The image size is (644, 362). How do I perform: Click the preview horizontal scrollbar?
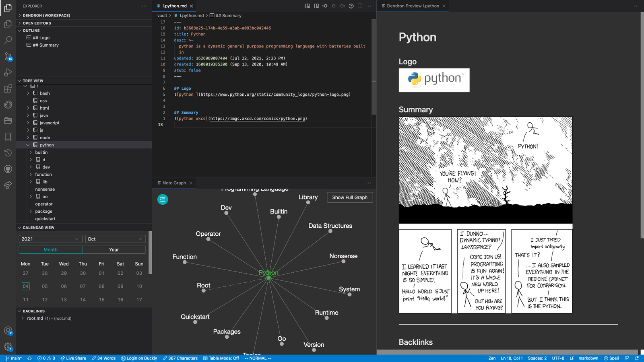[x=507, y=352]
